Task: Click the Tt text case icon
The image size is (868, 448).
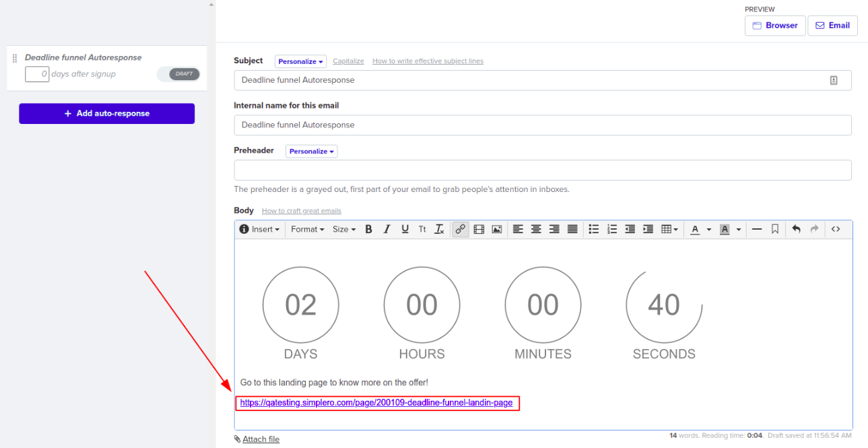Action: point(422,229)
